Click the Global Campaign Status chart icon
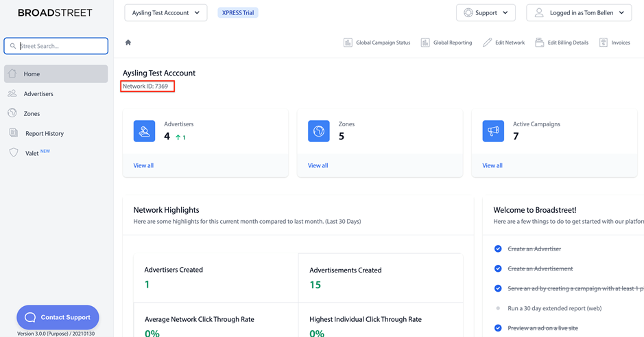Viewport: 644px width, 337px height. pyautogui.click(x=348, y=43)
